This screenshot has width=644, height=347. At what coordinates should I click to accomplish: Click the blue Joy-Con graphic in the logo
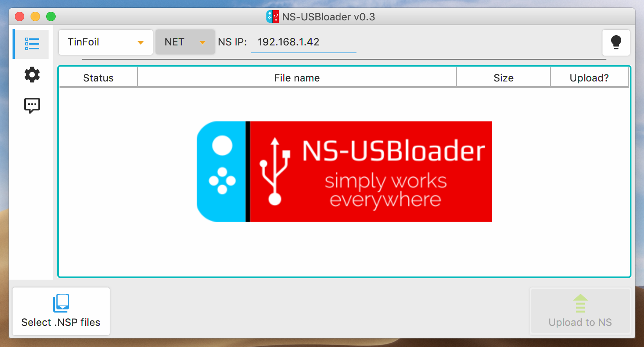[x=221, y=172]
